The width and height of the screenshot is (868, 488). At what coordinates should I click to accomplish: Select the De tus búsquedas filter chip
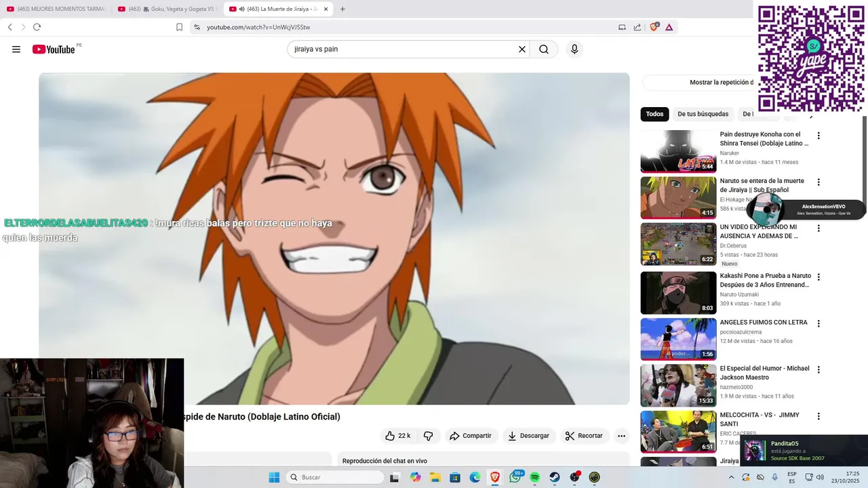tap(703, 114)
